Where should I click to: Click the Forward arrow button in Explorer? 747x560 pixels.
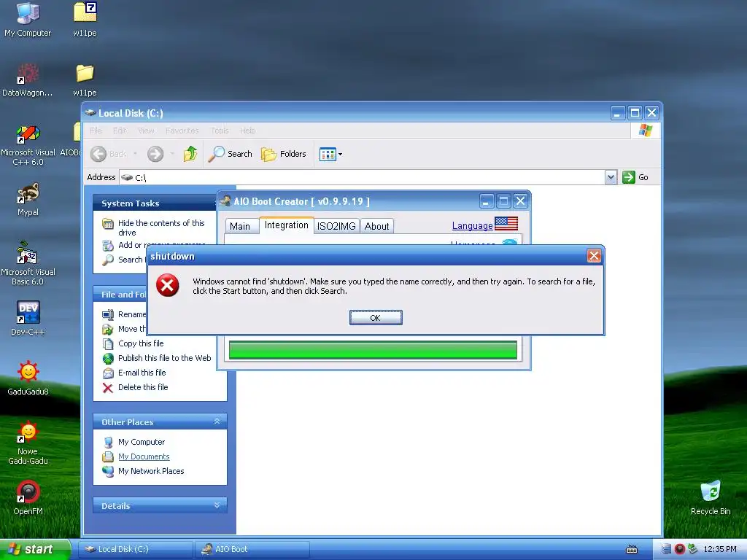pos(155,154)
